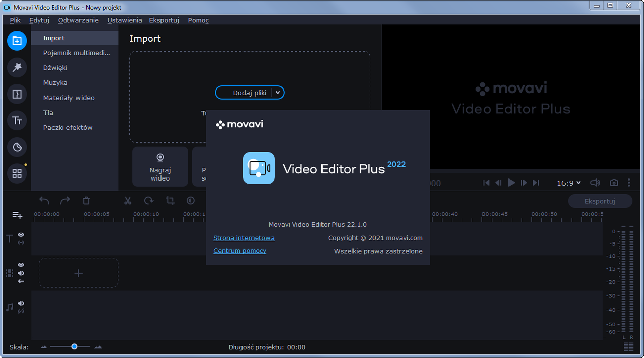Viewport: 644px width, 358px height.
Task: Open the Filters magic wand sidebar icon
Action: (17, 67)
